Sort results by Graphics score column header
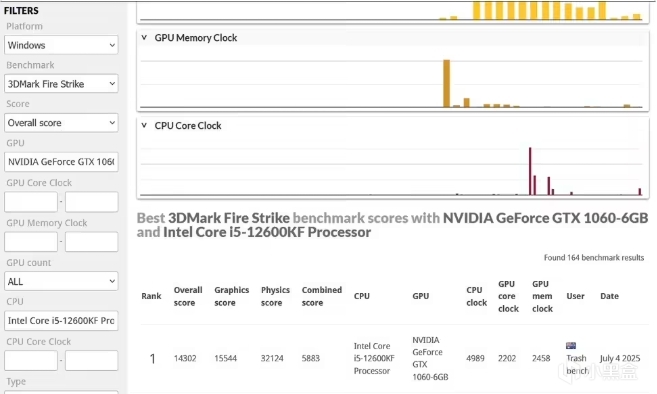The image size is (657, 394). click(x=231, y=296)
